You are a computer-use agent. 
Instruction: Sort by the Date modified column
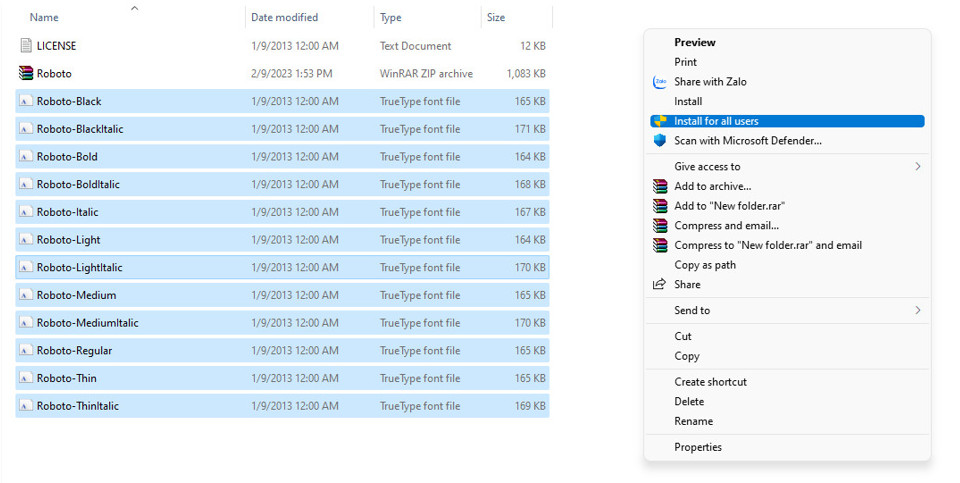pyautogui.click(x=284, y=18)
